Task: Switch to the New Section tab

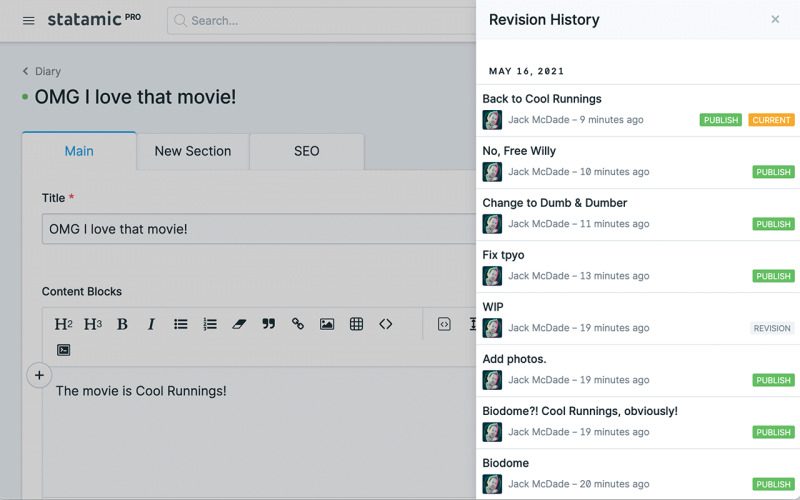Action: click(x=192, y=151)
